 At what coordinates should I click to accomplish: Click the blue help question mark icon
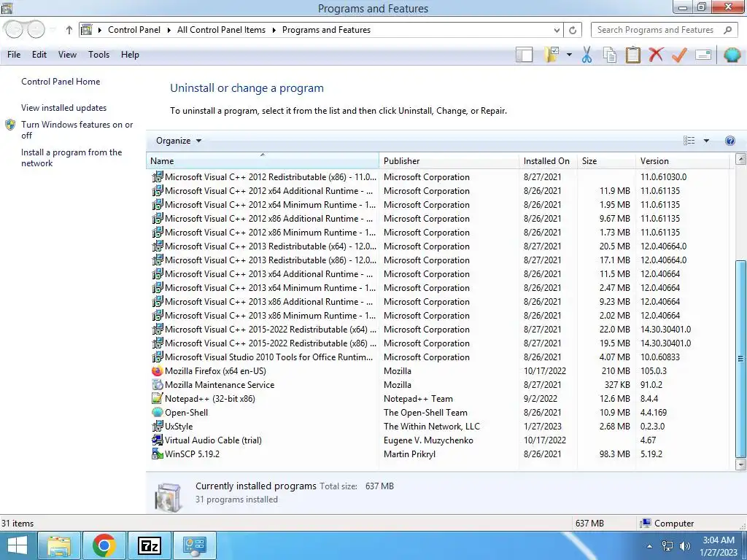point(729,141)
